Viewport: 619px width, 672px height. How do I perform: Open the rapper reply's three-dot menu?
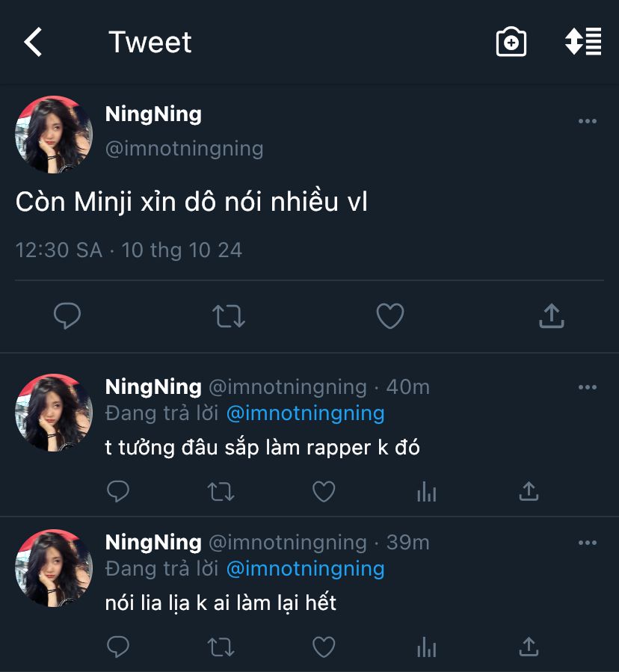coord(588,387)
